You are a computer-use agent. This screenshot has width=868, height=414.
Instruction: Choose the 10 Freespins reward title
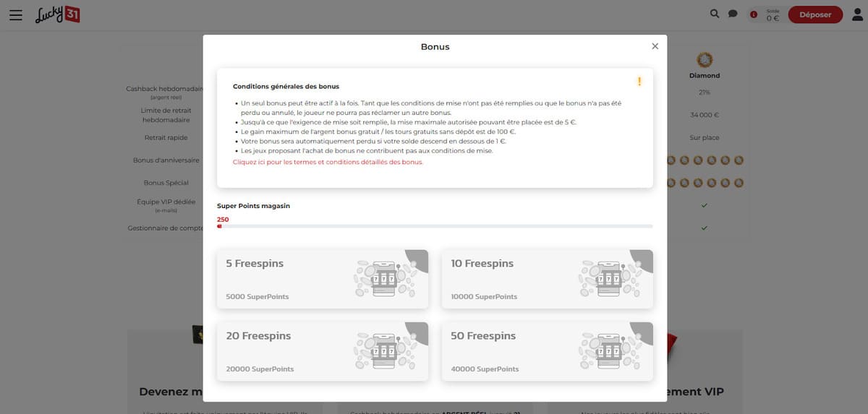pos(482,264)
